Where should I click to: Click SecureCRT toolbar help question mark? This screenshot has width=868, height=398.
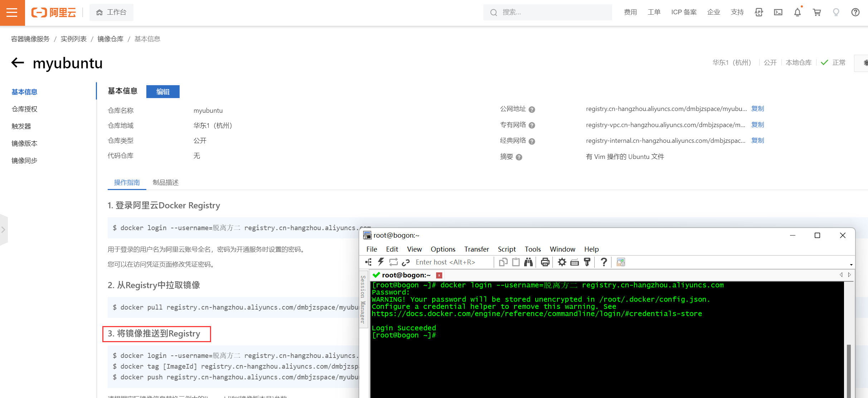pyautogui.click(x=604, y=262)
